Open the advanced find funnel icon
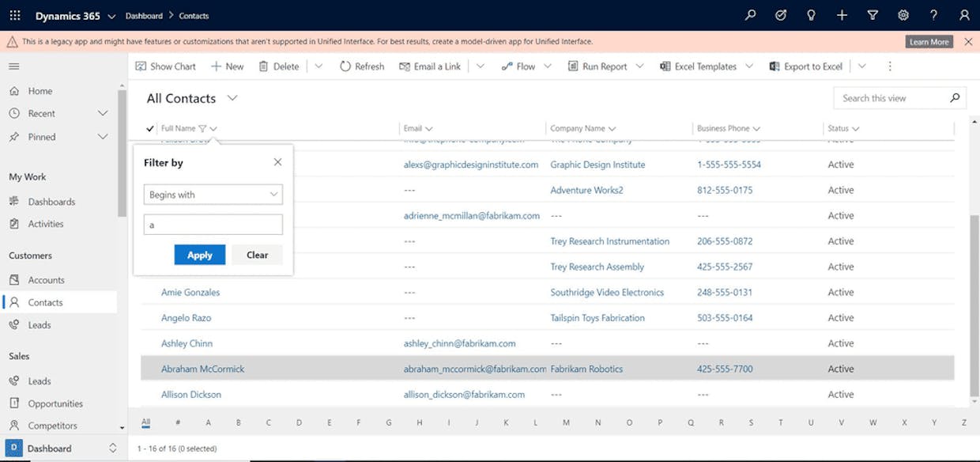This screenshot has height=462, width=980. [873, 16]
